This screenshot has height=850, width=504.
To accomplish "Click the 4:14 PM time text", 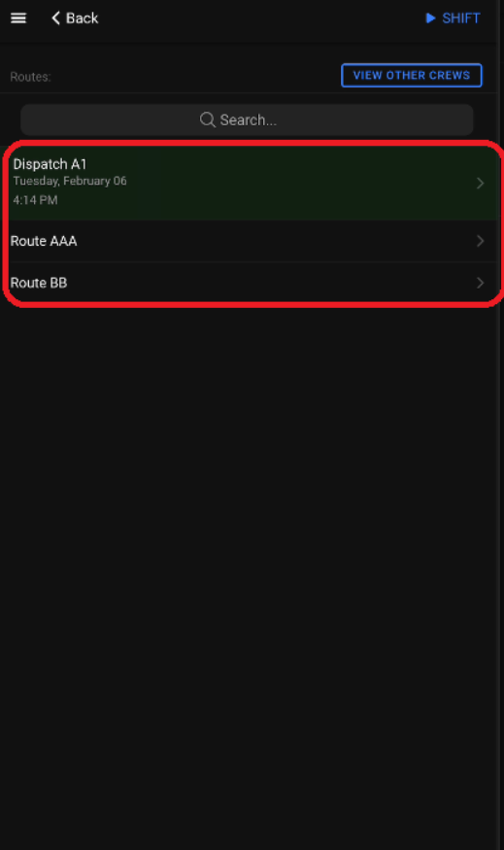I will coord(35,200).
